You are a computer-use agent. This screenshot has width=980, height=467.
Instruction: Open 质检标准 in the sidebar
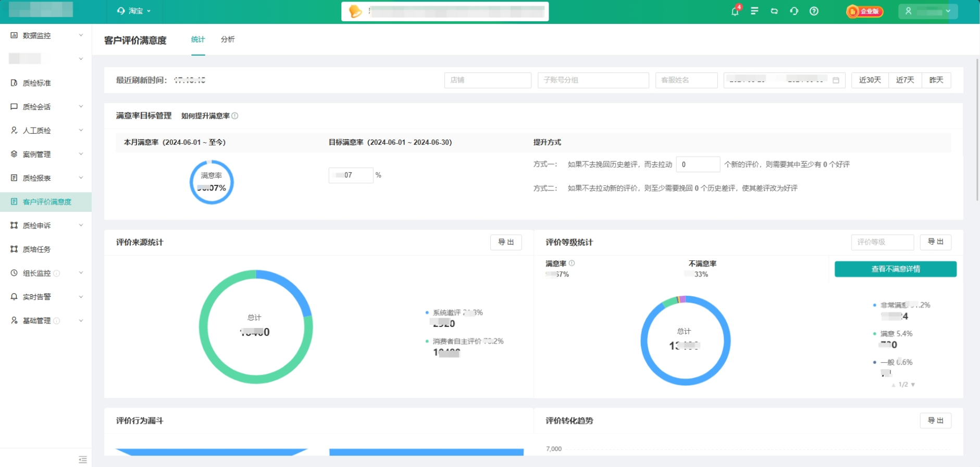(46, 83)
